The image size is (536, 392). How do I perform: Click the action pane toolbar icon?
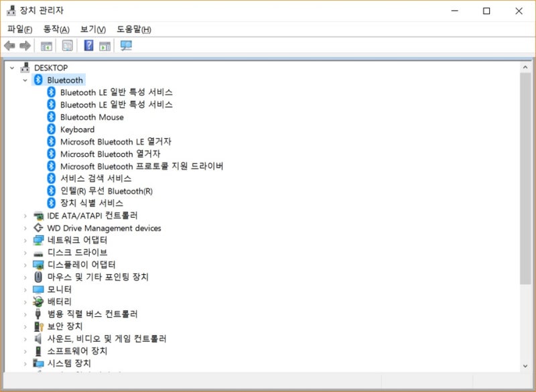(105, 46)
